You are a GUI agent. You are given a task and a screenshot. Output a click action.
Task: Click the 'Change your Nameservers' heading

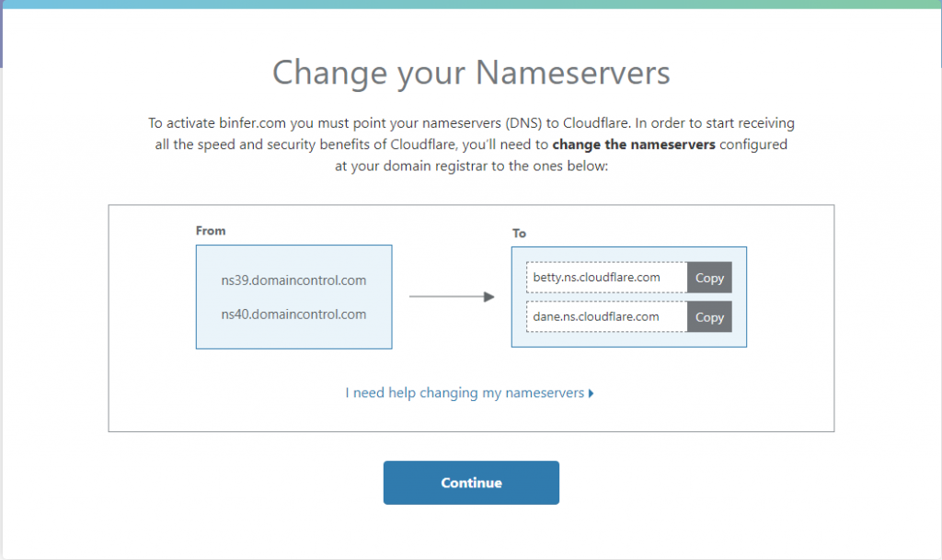(x=471, y=74)
